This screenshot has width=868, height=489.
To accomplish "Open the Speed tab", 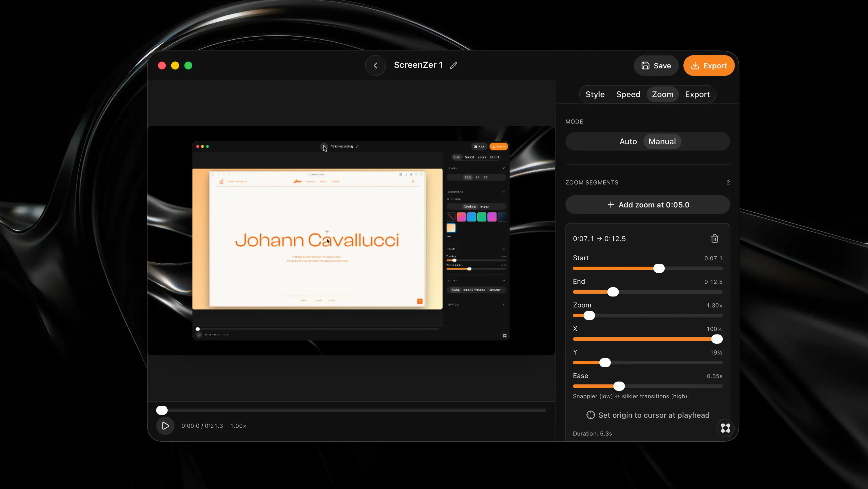I will click(628, 95).
